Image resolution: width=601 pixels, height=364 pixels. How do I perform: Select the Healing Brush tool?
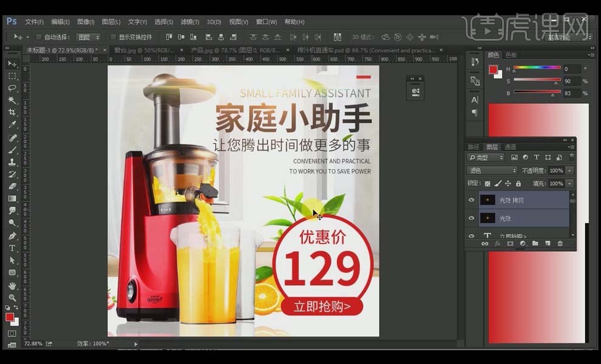12,138
